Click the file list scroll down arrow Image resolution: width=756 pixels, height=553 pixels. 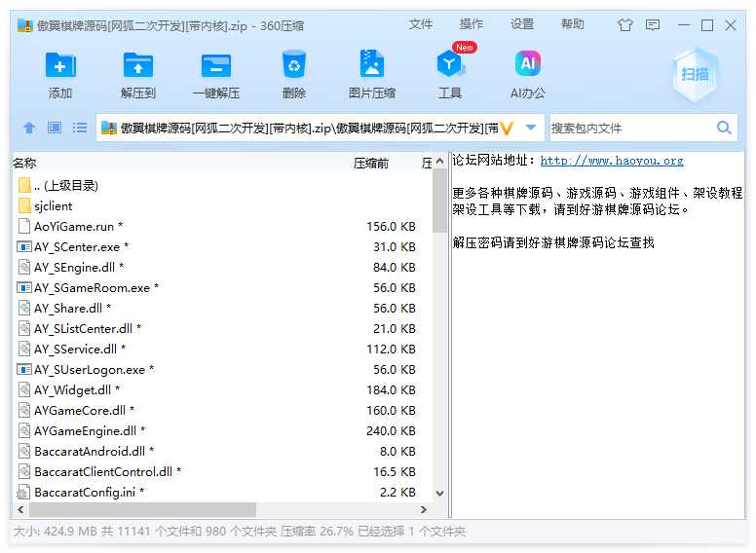[439, 493]
